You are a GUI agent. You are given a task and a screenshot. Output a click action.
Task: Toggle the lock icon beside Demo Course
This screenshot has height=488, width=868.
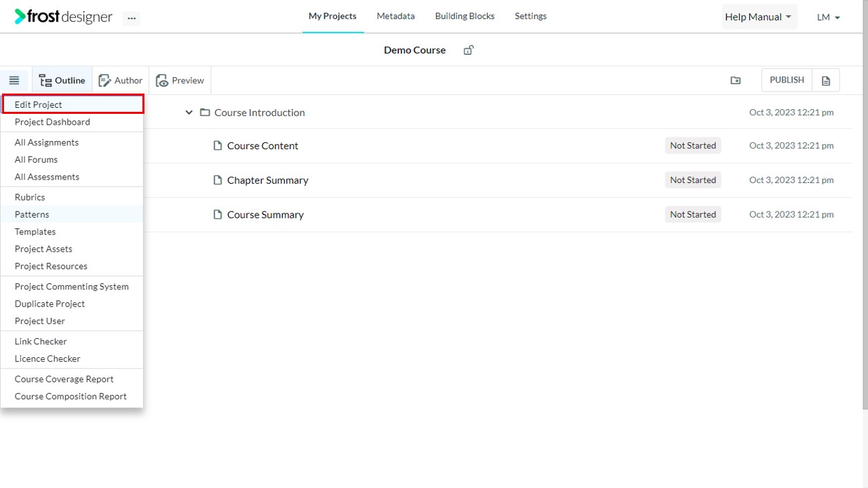tap(468, 49)
